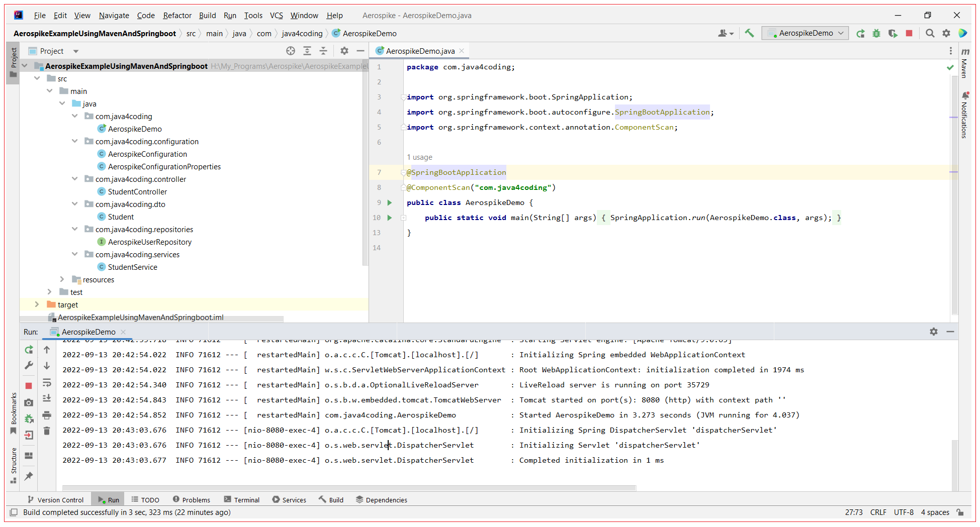The height and width of the screenshot is (527, 980).
Task: Open the Version Control tool window
Action: 56,500
